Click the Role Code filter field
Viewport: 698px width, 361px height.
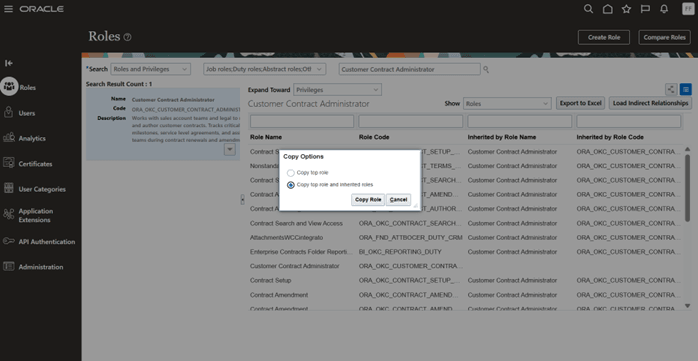pyautogui.click(x=410, y=121)
